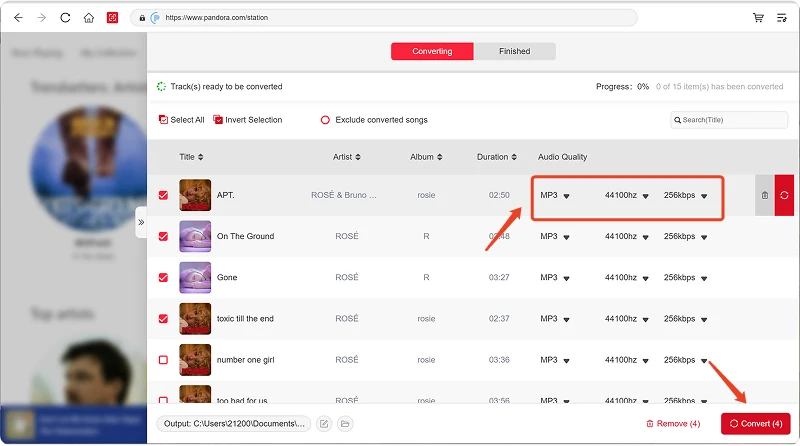The height and width of the screenshot is (446, 800).
Task: Open the MP3 format dropdown for On The Ground
Action: tap(555, 237)
